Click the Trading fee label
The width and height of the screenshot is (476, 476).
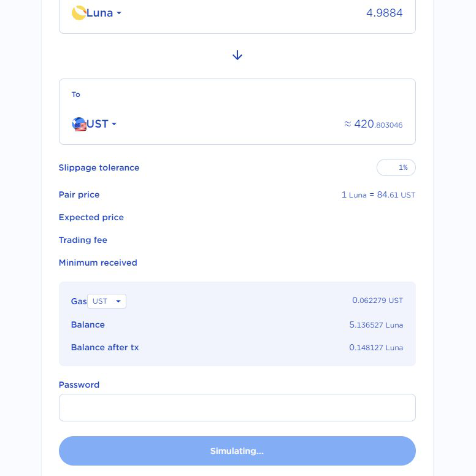pos(83,240)
